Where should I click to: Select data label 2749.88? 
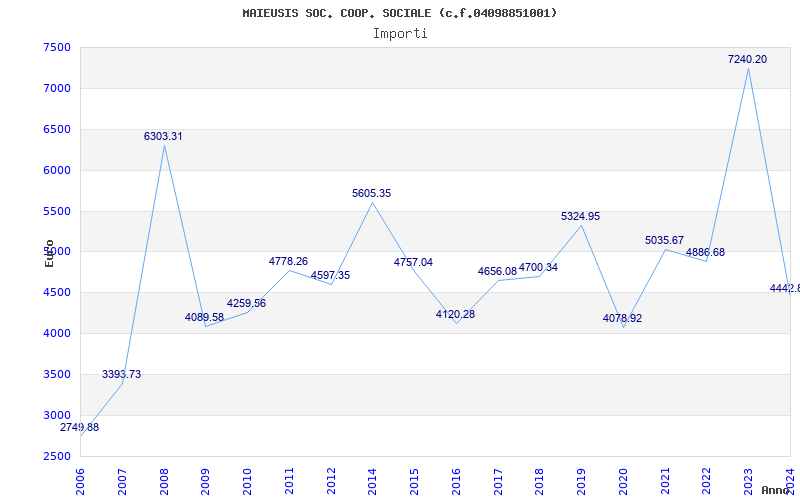point(80,428)
